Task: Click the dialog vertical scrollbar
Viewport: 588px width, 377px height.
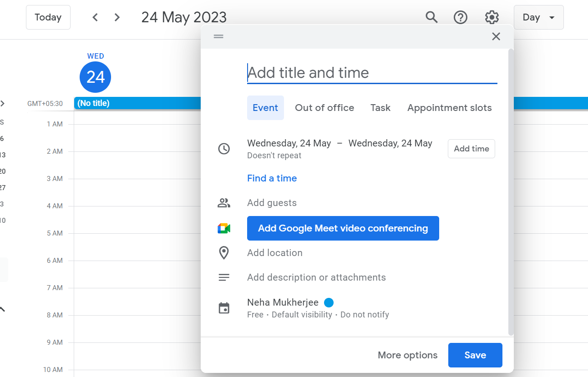Action: click(511, 192)
